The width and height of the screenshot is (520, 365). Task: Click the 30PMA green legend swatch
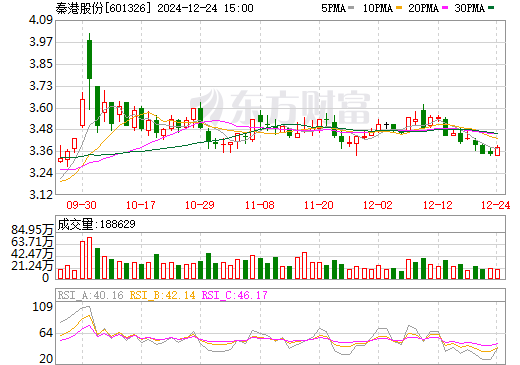pos(491,8)
